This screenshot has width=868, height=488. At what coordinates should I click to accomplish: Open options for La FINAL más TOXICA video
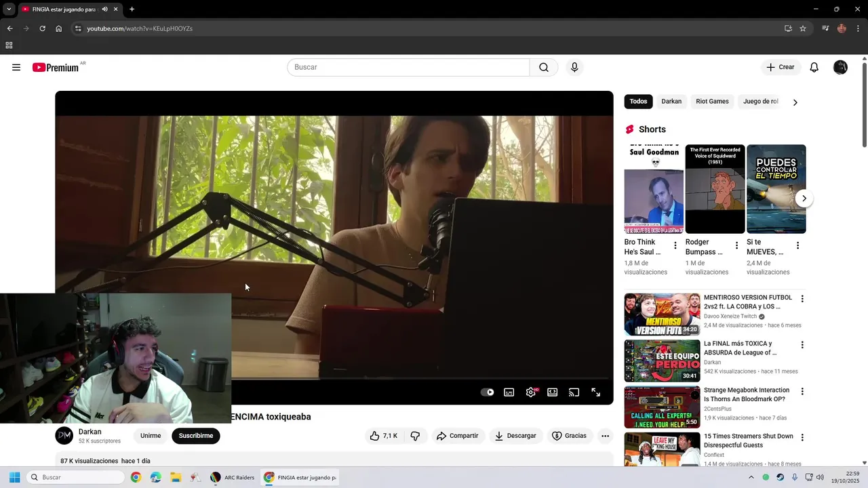pos(802,345)
